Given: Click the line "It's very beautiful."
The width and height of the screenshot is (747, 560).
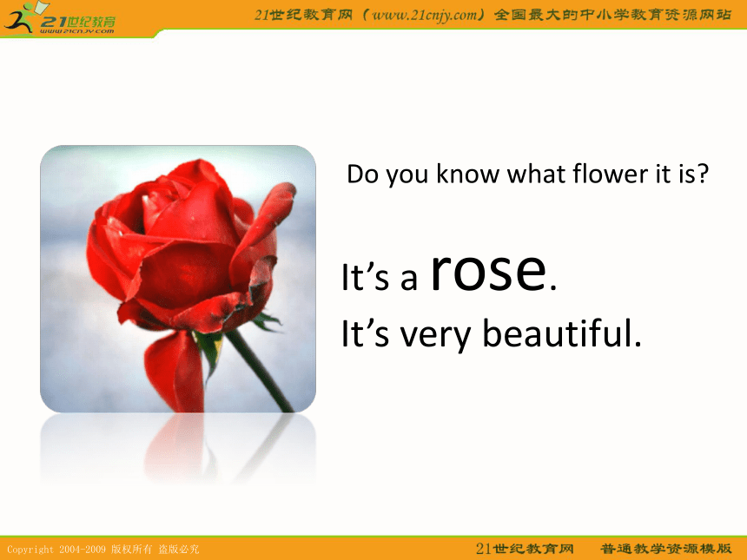Looking at the screenshot, I should pyautogui.click(x=492, y=335).
